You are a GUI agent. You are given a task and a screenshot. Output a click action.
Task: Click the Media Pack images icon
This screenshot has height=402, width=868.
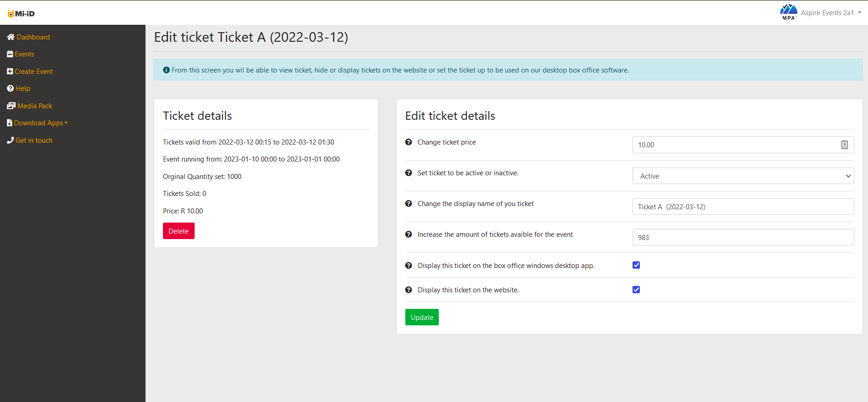11,106
